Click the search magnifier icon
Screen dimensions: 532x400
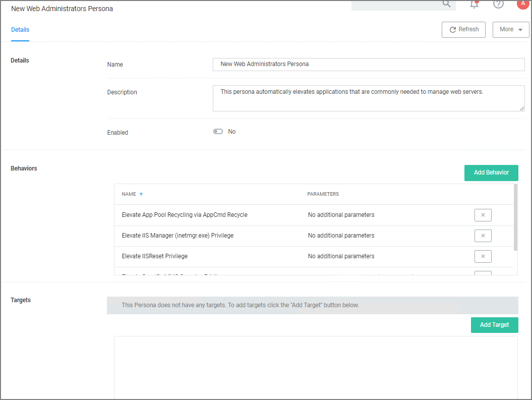pyautogui.click(x=446, y=4)
